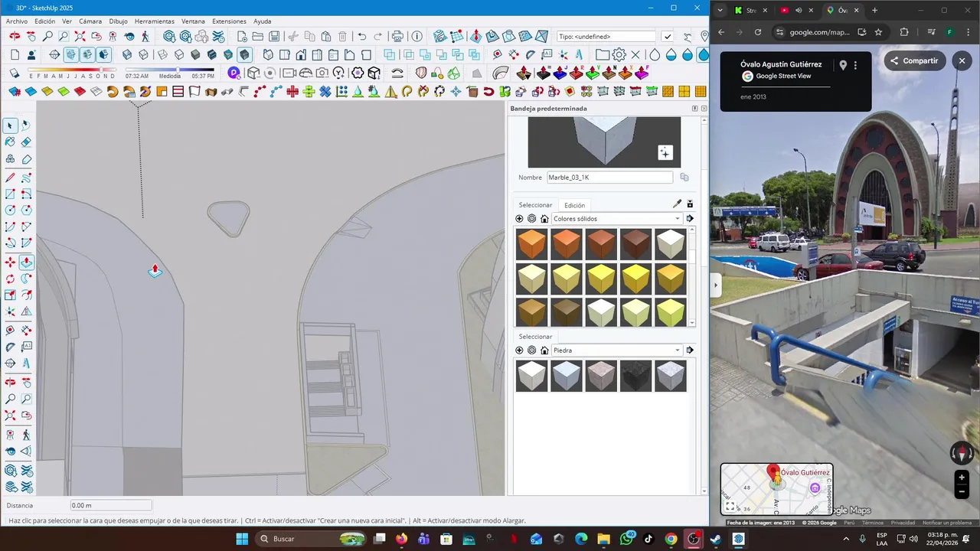980x551 pixels.
Task: Click the In Model home icon in materials
Action: [543, 219]
